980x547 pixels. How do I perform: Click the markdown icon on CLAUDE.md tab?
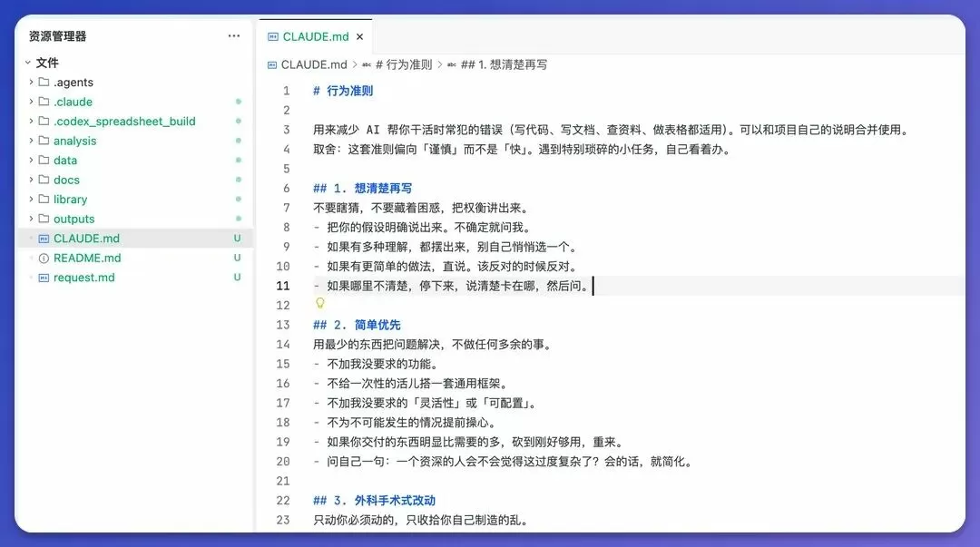point(273,37)
